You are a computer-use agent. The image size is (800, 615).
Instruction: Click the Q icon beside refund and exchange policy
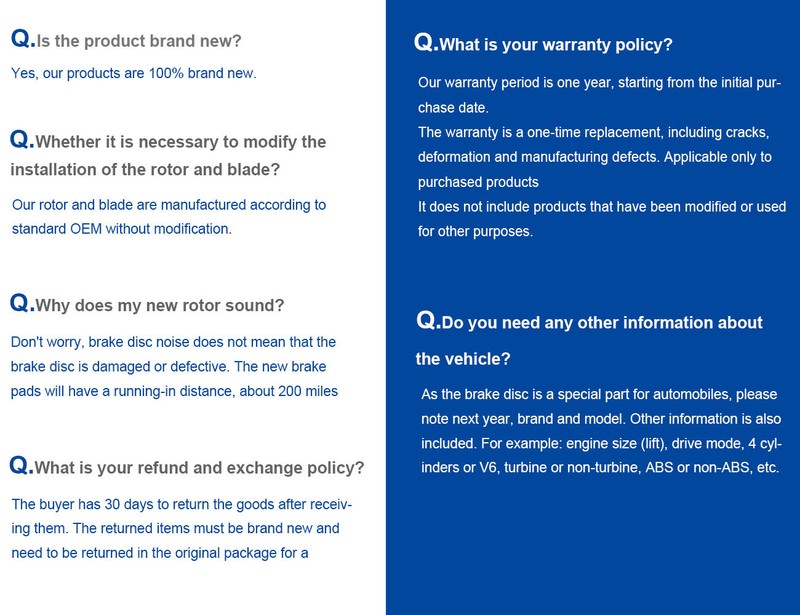click(19, 465)
